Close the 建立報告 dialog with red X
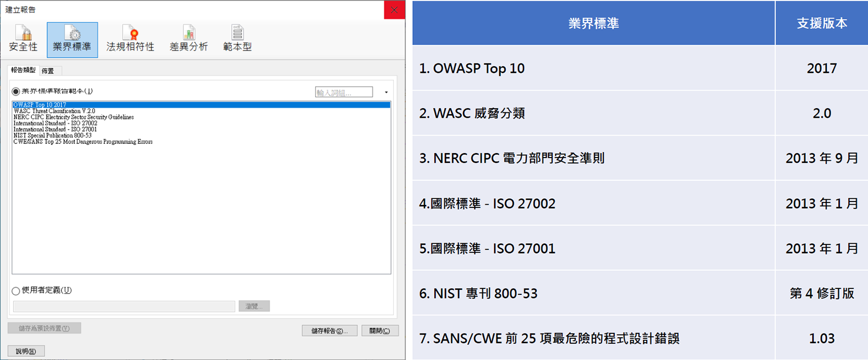The width and height of the screenshot is (868, 360). tap(394, 10)
